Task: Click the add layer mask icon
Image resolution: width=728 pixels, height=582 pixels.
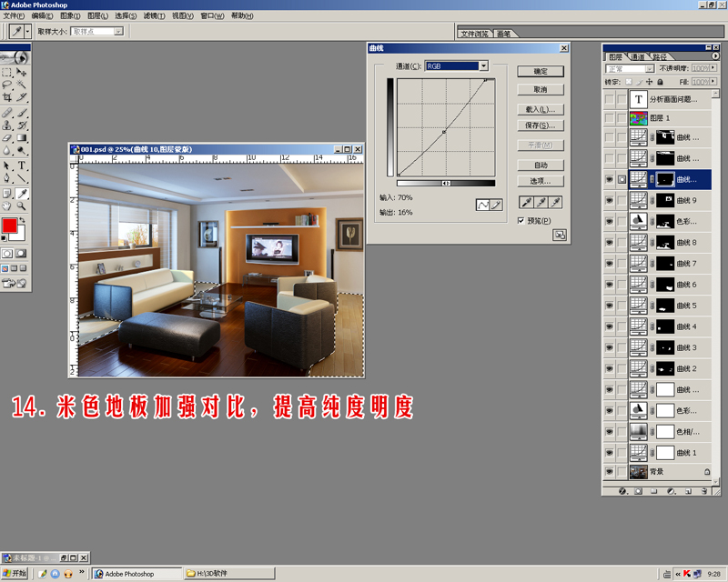Action: [x=639, y=491]
